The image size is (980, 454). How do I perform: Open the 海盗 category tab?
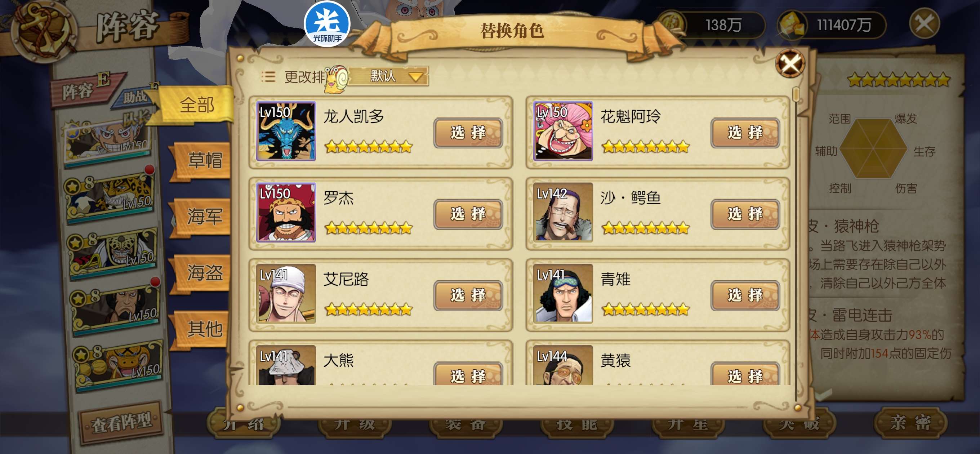coord(204,272)
